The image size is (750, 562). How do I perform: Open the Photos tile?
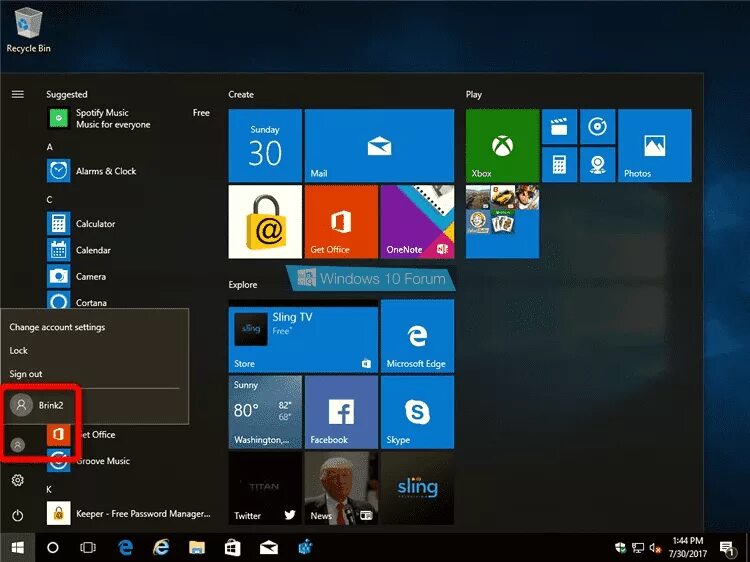655,145
